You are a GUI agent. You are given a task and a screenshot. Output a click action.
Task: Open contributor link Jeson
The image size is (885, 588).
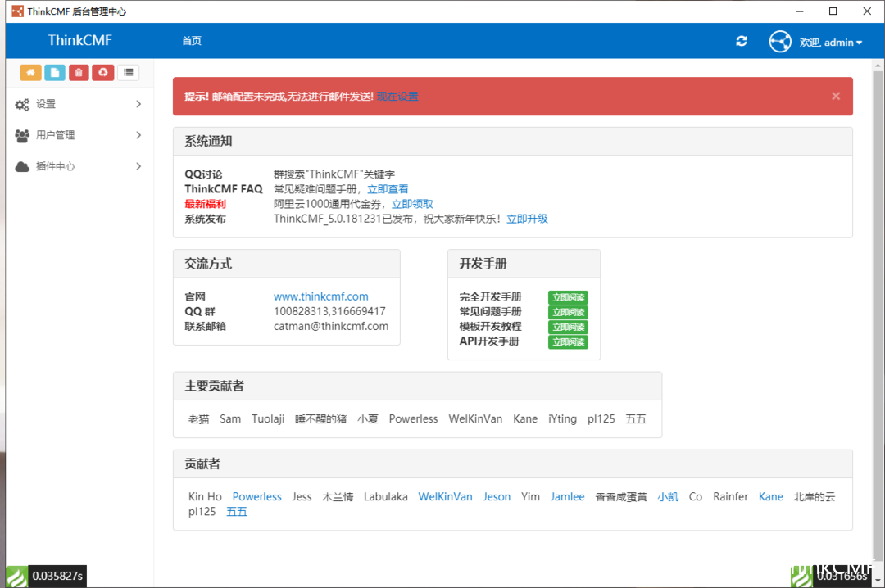coord(497,496)
